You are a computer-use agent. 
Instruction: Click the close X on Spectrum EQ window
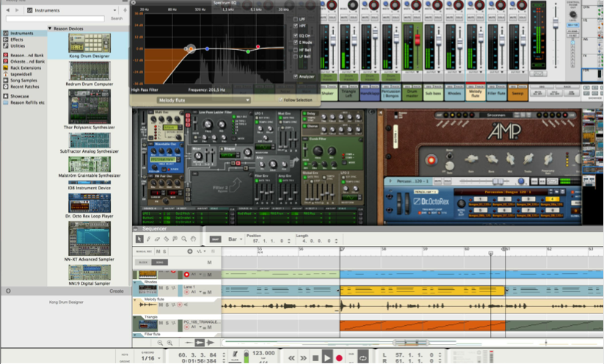[134, 3]
